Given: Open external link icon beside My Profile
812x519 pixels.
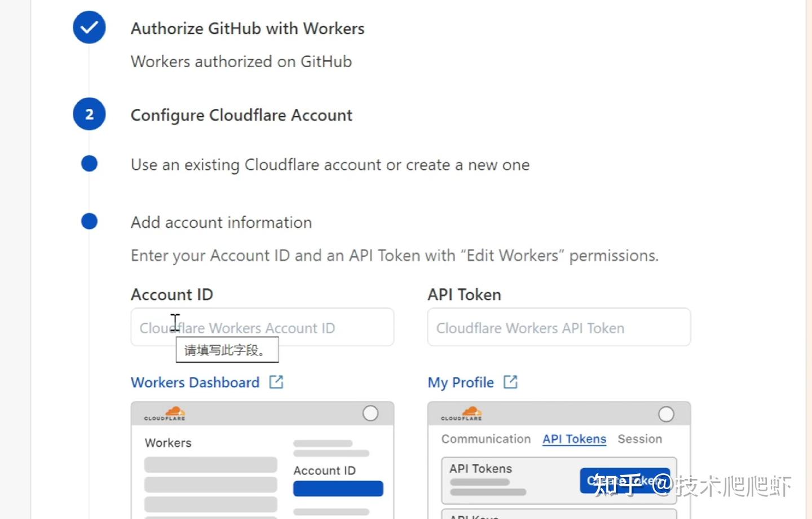Looking at the screenshot, I should (x=510, y=382).
